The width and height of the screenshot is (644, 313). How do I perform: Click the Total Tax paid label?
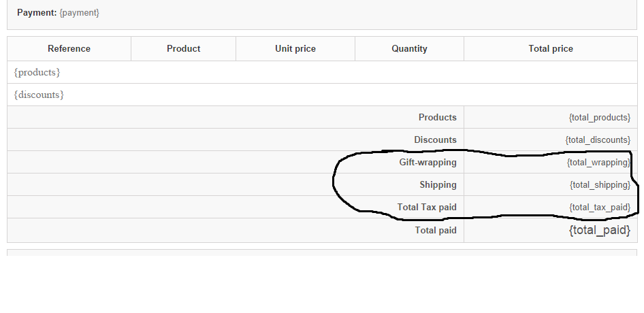pyautogui.click(x=427, y=207)
